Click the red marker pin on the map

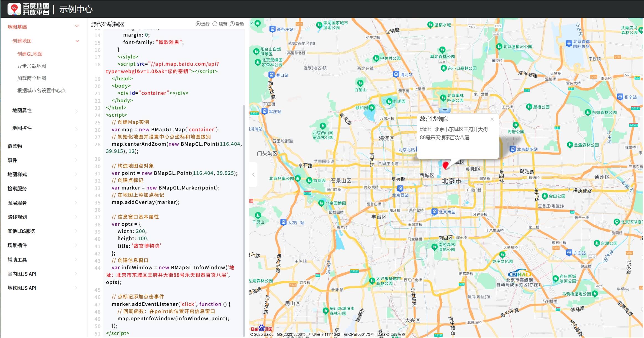pos(445,165)
